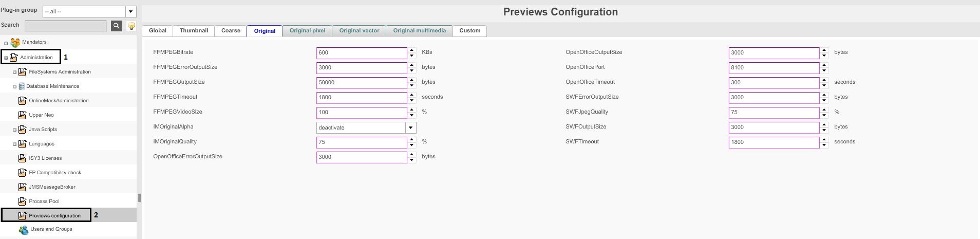The image size is (980, 239).
Task: Click the ISY3 Licenses icon
Action: coord(22,158)
